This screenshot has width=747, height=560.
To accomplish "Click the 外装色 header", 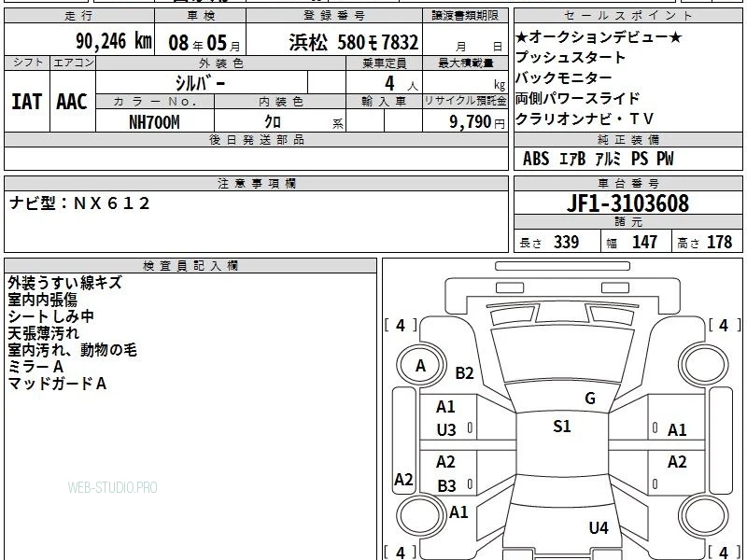I will click(x=221, y=63).
